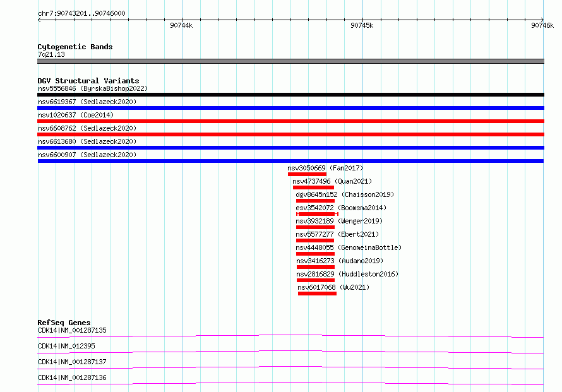Click the 90746k ruler label
This screenshot has width=562, height=392.
pos(542,25)
